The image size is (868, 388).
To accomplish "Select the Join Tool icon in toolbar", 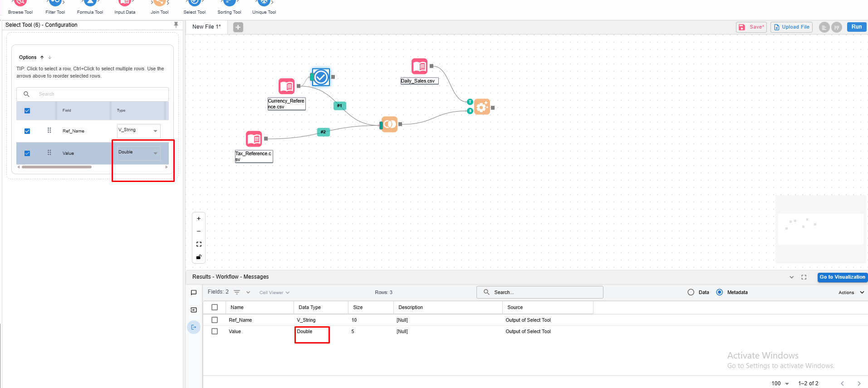I will (160, 4).
